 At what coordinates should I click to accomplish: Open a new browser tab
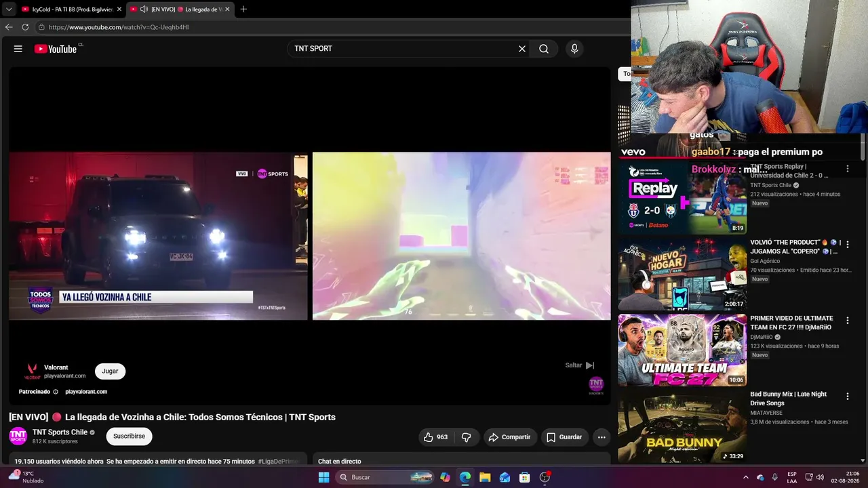pyautogui.click(x=243, y=9)
